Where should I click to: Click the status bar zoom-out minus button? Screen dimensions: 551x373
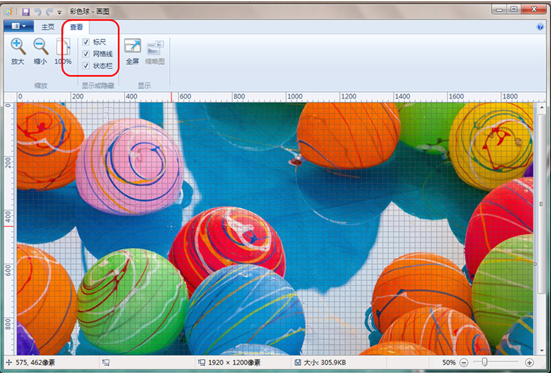point(464,362)
